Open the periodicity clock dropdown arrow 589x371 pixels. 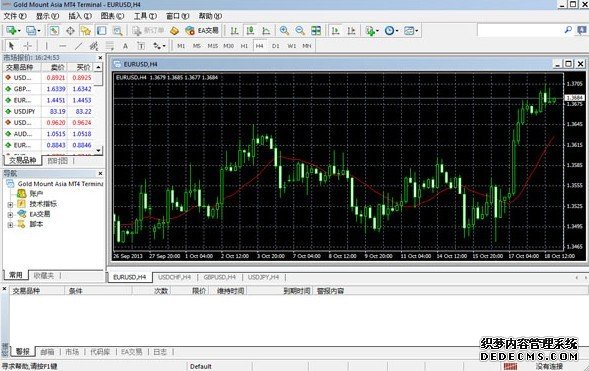pos(397,31)
